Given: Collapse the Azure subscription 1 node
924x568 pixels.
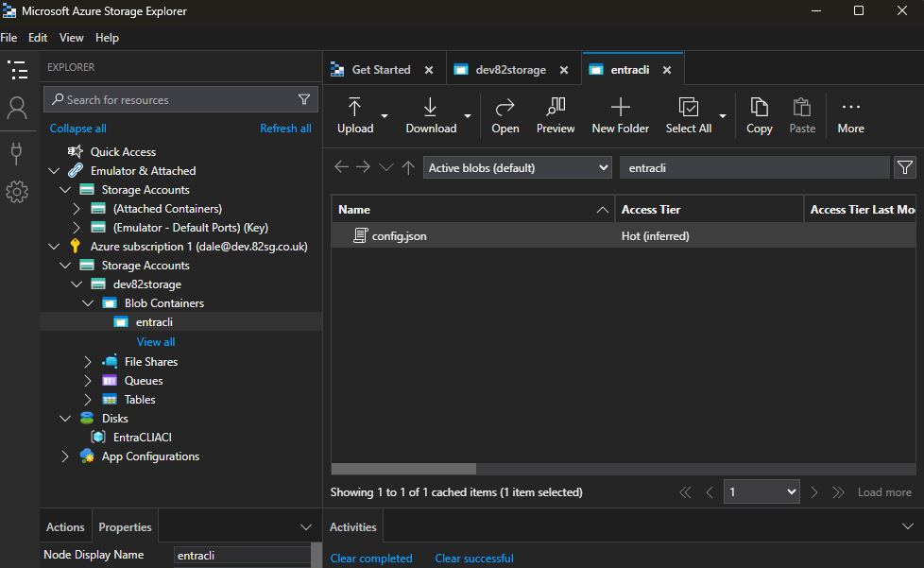Looking at the screenshot, I should point(54,247).
